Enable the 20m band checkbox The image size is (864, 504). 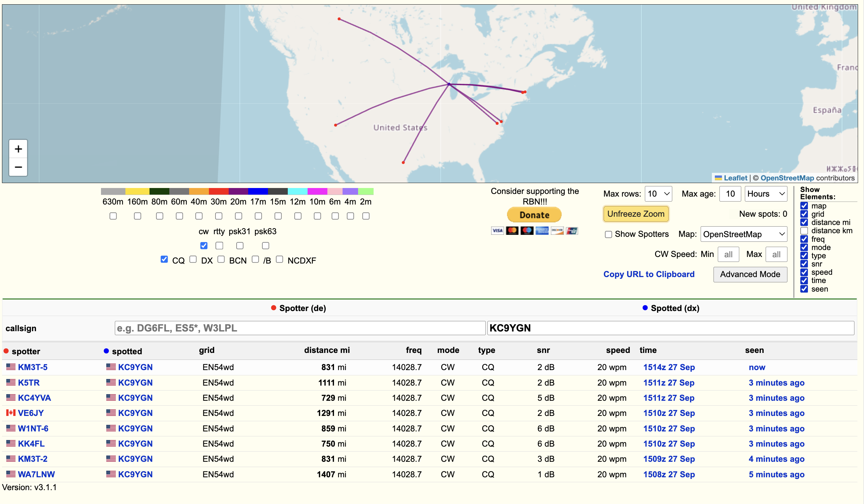point(238,216)
